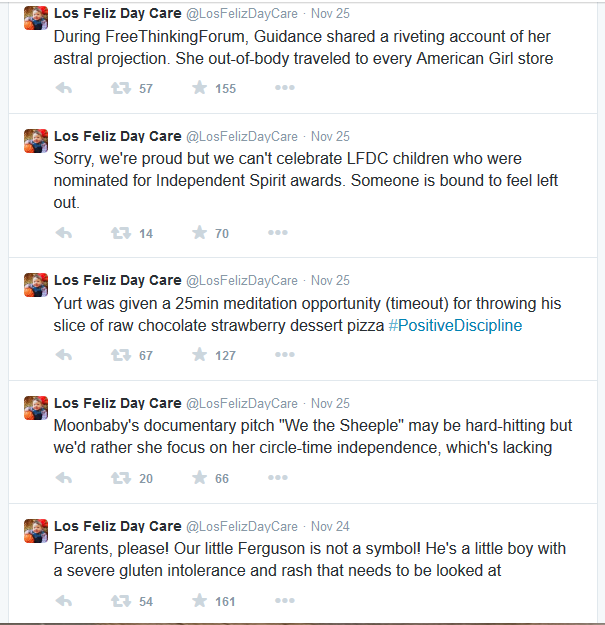
Task: Retweet the Yurt dessert pizza tweet
Action: pyautogui.click(x=121, y=355)
